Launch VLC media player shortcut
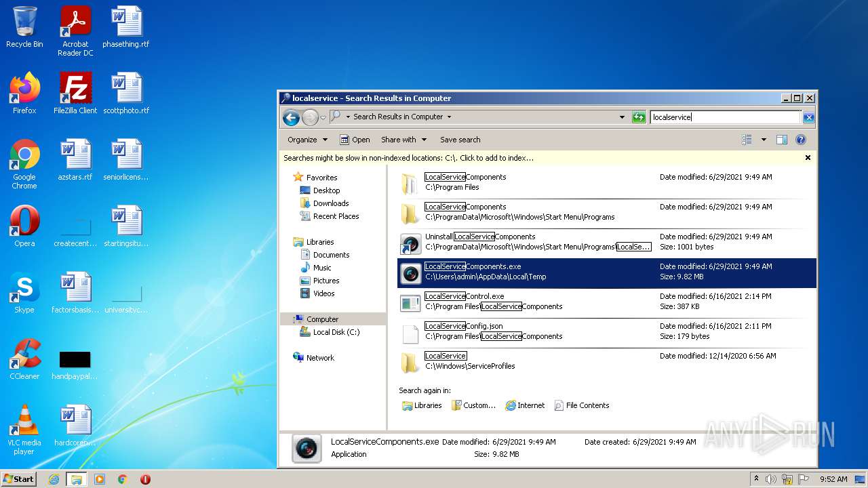Screen dimensions: 868x488 [x=24, y=430]
